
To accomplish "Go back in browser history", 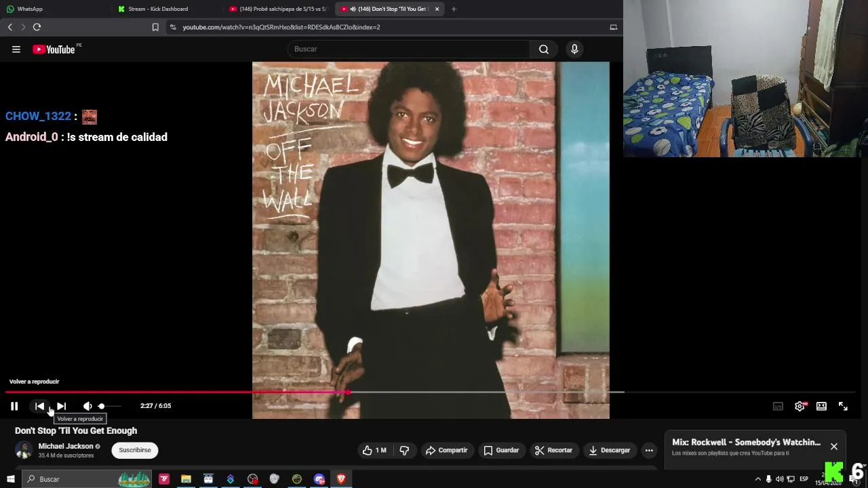I will pyautogui.click(x=9, y=27).
